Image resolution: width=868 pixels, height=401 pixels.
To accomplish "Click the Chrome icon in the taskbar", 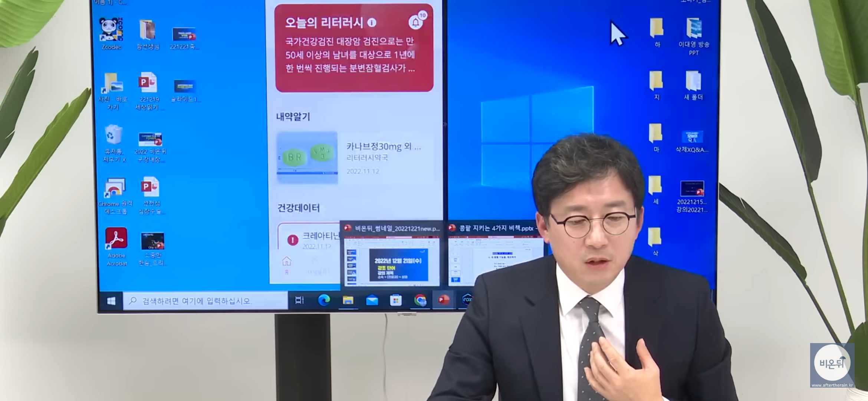I will (420, 300).
